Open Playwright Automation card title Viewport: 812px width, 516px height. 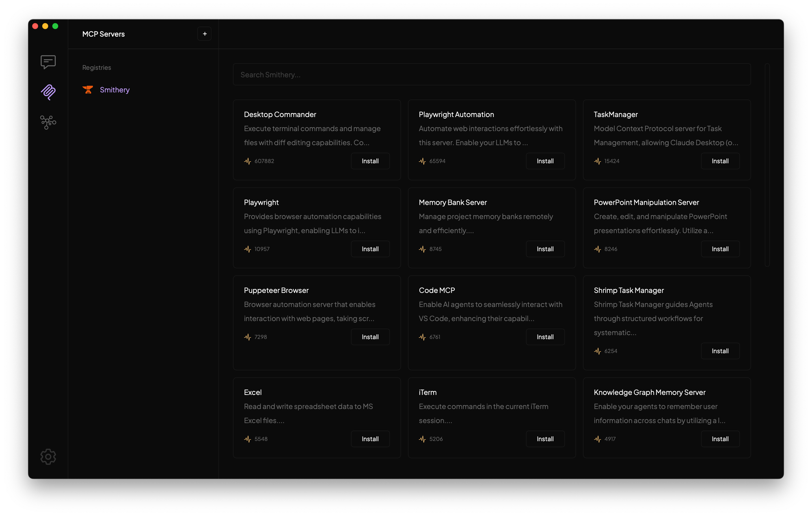[x=456, y=115]
